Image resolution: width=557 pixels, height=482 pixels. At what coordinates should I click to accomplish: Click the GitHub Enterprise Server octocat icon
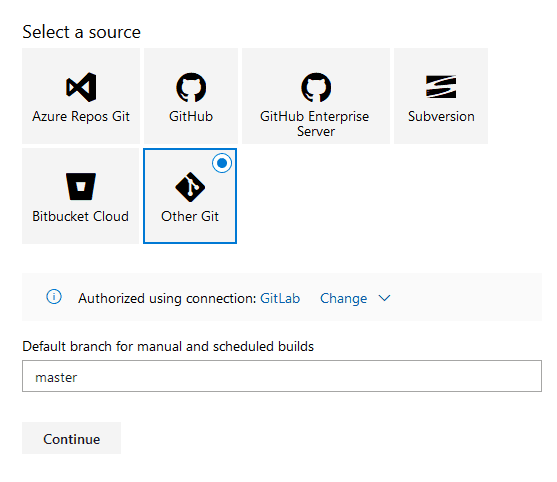click(316, 87)
